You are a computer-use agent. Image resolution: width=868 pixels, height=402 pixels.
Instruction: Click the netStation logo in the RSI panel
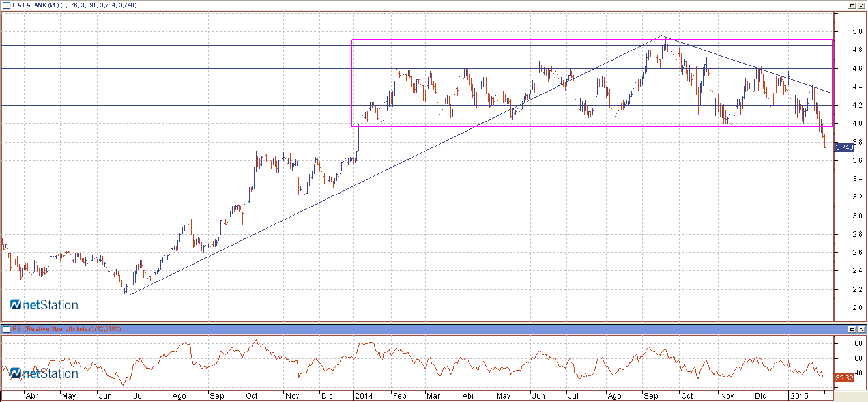tap(44, 373)
